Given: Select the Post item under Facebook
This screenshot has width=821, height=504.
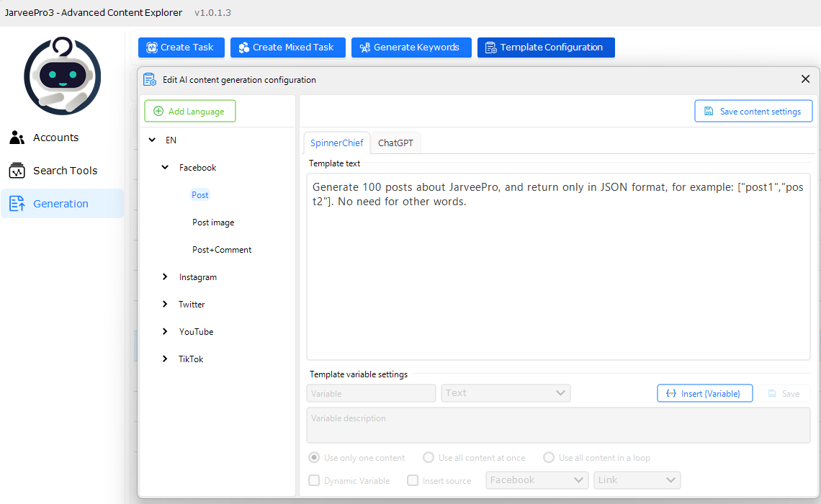Looking at the screenshot, I should tap(200, 194).
